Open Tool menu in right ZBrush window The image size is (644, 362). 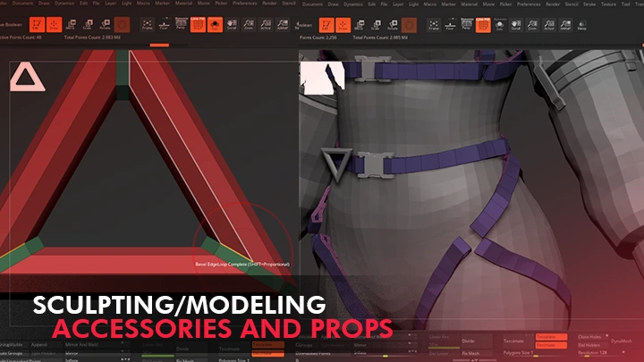pyautogui.click(x=625, y=4)
